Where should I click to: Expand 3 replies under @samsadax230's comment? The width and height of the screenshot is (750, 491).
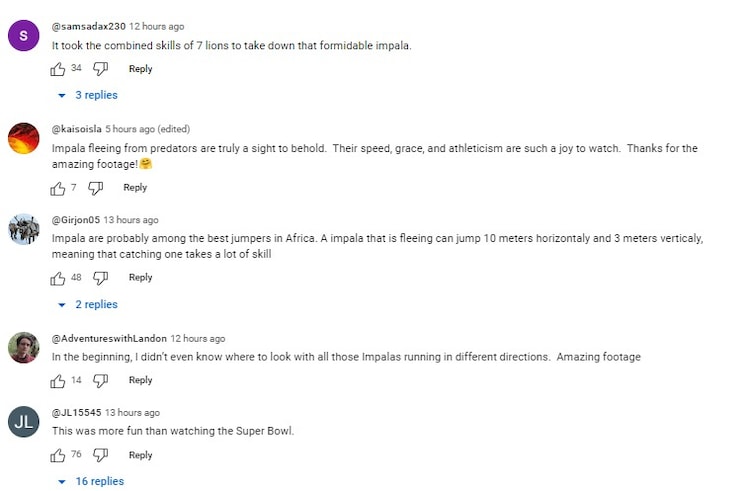click(88, 95)
